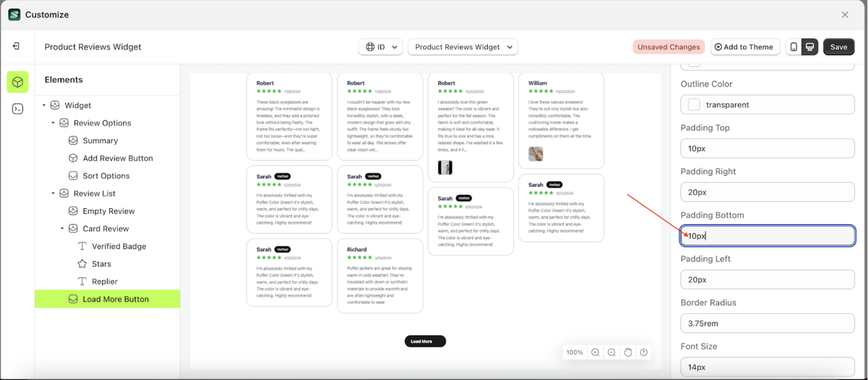This screenshot has width=868, height=380.
Task: Switch preview to desktop mode
Action: tap(810, 47)
